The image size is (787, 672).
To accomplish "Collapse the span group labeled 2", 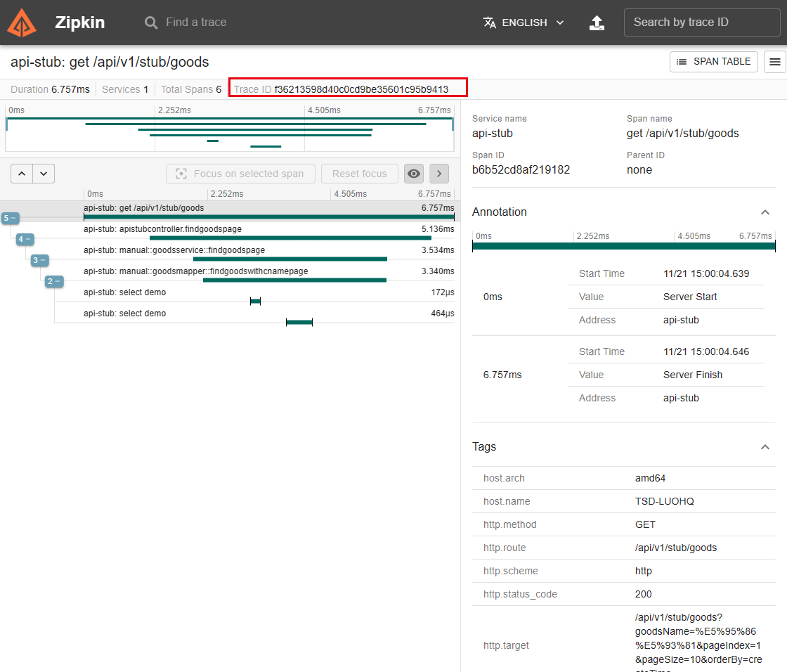I will [54, 281].
